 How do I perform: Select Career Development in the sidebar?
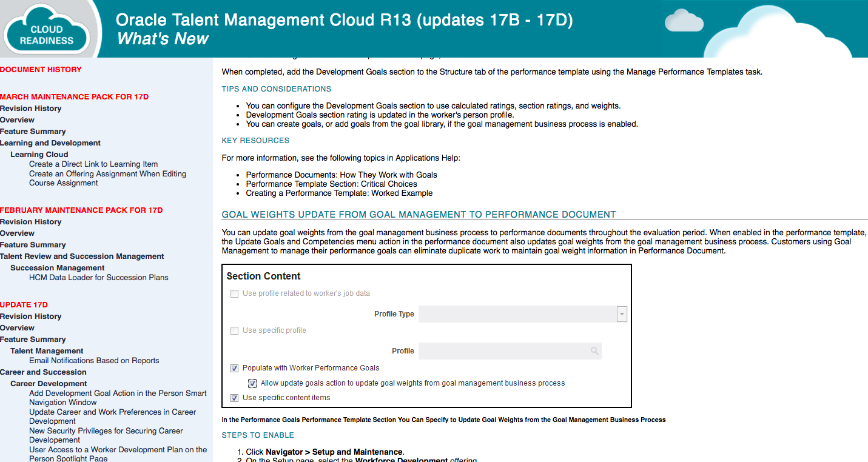(49, 384)
